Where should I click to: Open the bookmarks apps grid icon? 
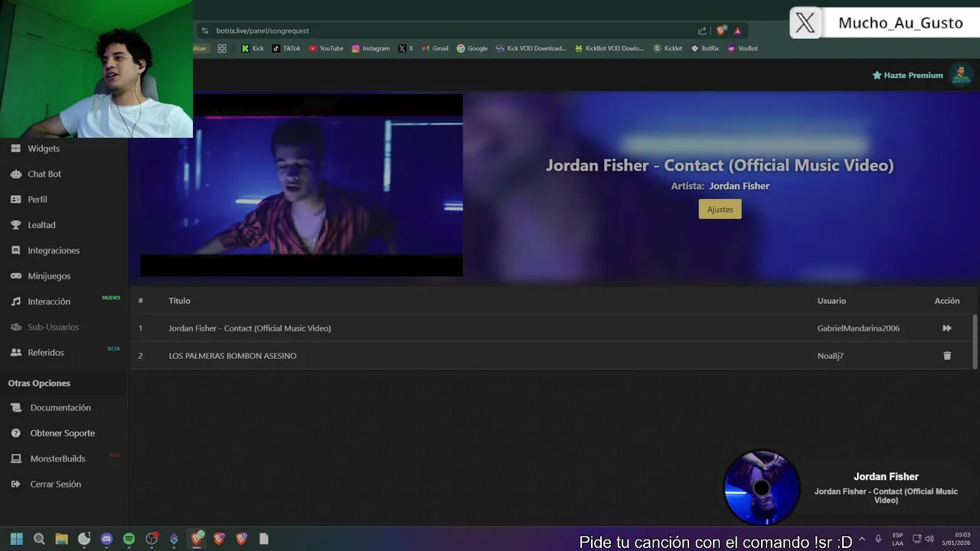tap(222, 48)
